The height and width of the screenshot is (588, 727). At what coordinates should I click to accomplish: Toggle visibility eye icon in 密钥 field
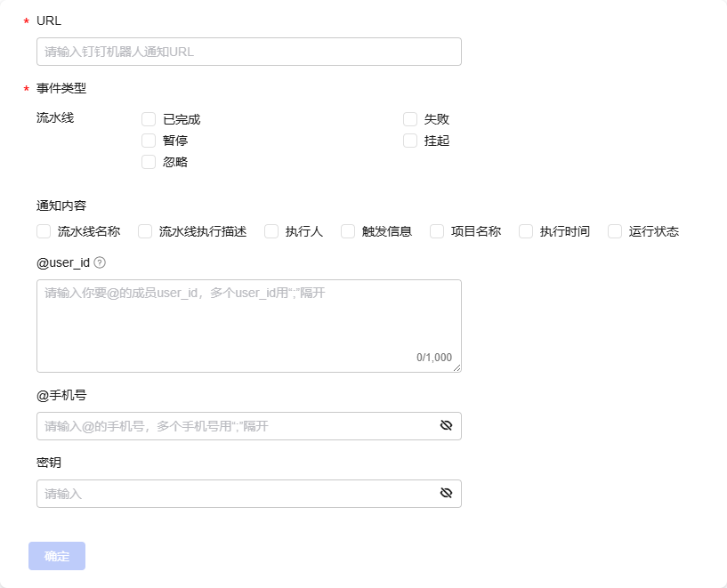tap(447, 494)
